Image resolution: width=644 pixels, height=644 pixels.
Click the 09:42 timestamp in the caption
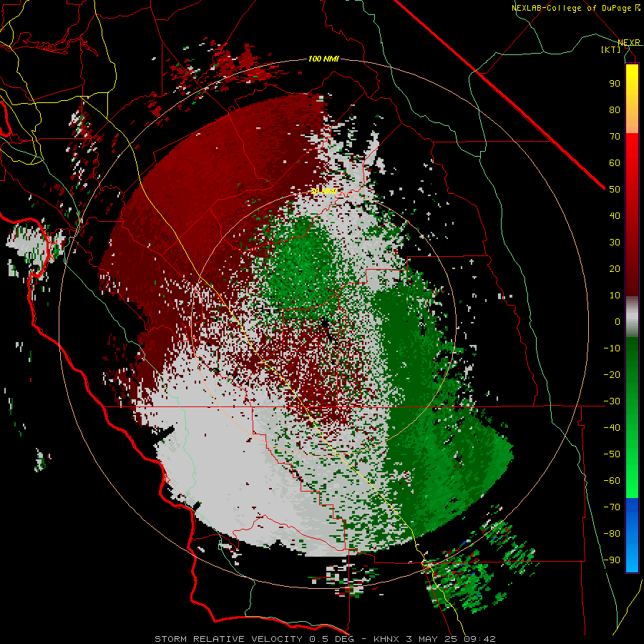pos(479,639)
